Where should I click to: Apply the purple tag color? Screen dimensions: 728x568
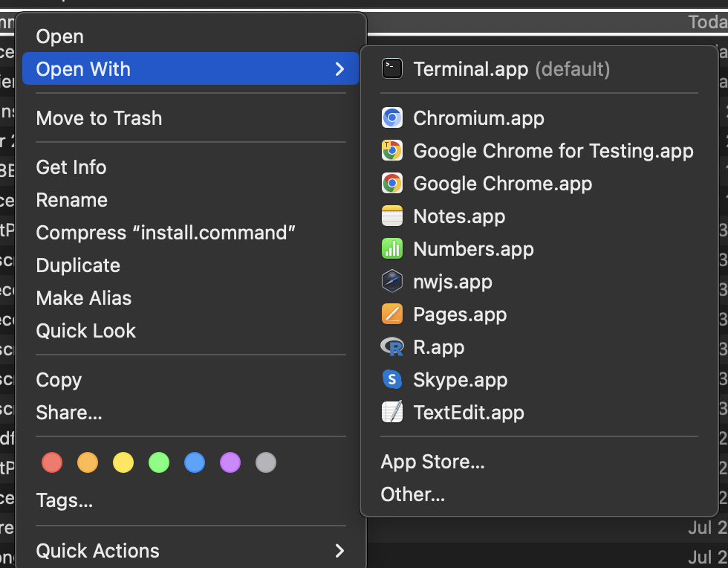tap(230, 462)
